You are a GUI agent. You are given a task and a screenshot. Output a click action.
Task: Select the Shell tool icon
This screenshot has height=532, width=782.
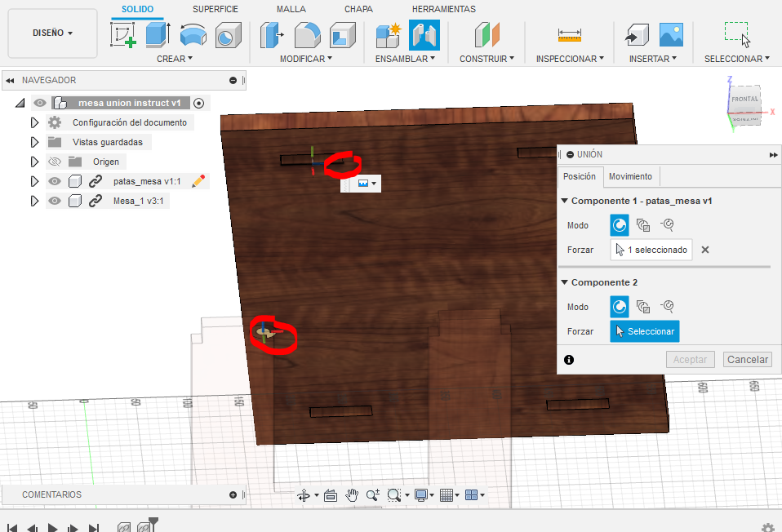coord(343,35)
